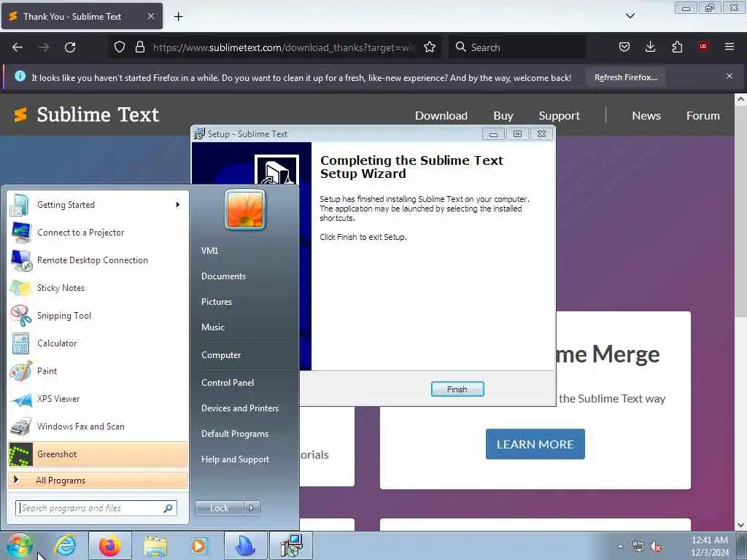Image resolution: width=747 pixels, height=560 pixels.
Task: Open Control Panel from Start menu
Action: pyautogui.click(x=228, y=383)
